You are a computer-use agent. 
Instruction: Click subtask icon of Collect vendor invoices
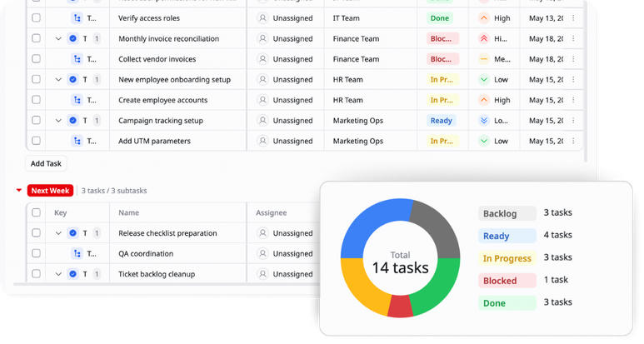tap(77, 59)
